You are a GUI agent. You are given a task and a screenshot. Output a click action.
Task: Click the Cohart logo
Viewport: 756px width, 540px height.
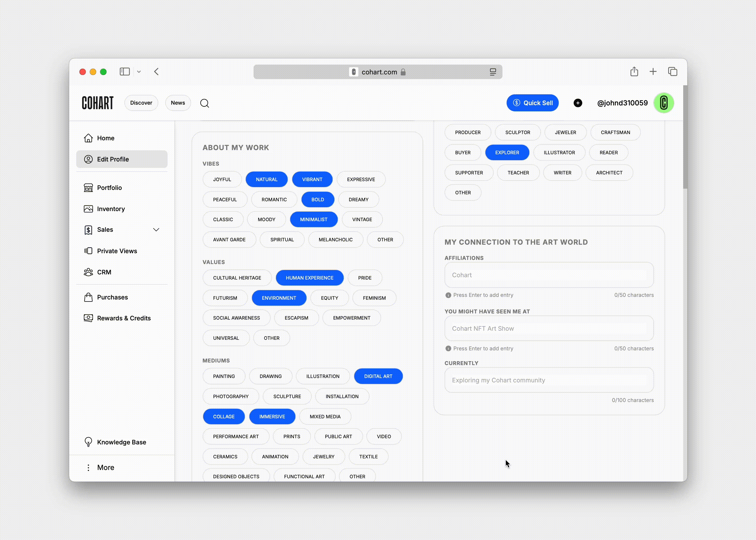[97, 103]
